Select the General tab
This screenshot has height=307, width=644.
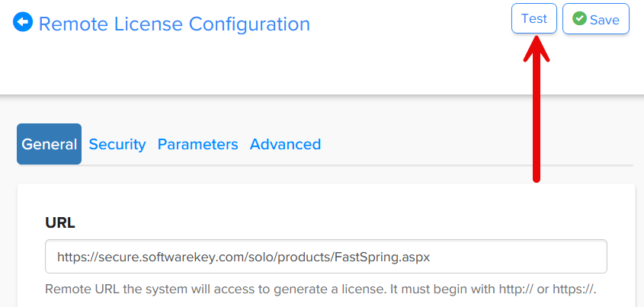(x=49, y=144)
